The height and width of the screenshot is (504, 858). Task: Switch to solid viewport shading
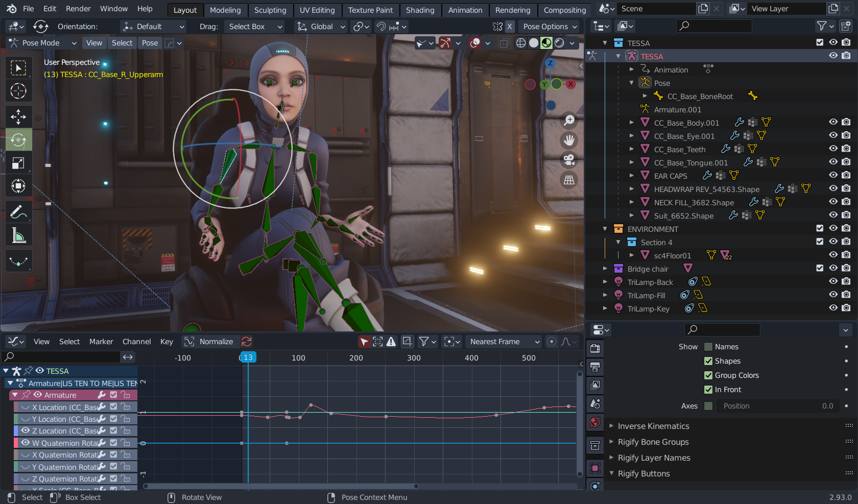(534, 43)
